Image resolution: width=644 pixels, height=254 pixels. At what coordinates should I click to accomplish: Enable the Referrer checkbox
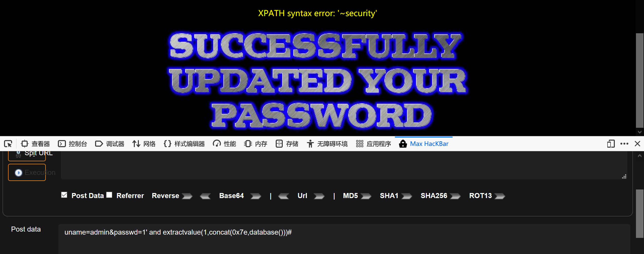point(109,195)
